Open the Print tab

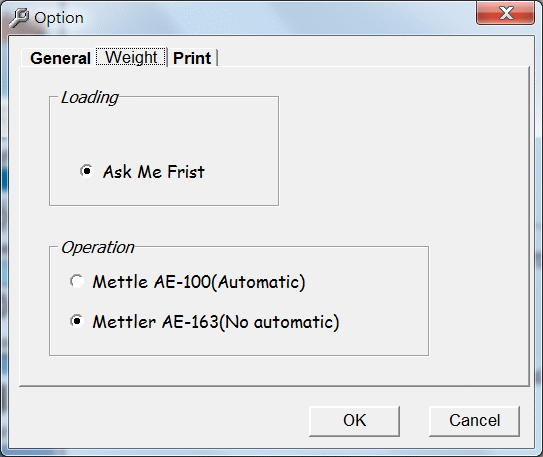coord(192,58)
